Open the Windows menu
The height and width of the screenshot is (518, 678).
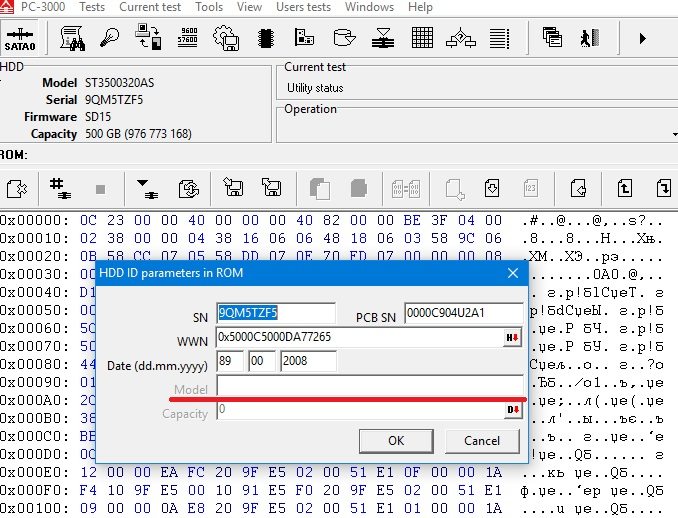pos(369,7)
